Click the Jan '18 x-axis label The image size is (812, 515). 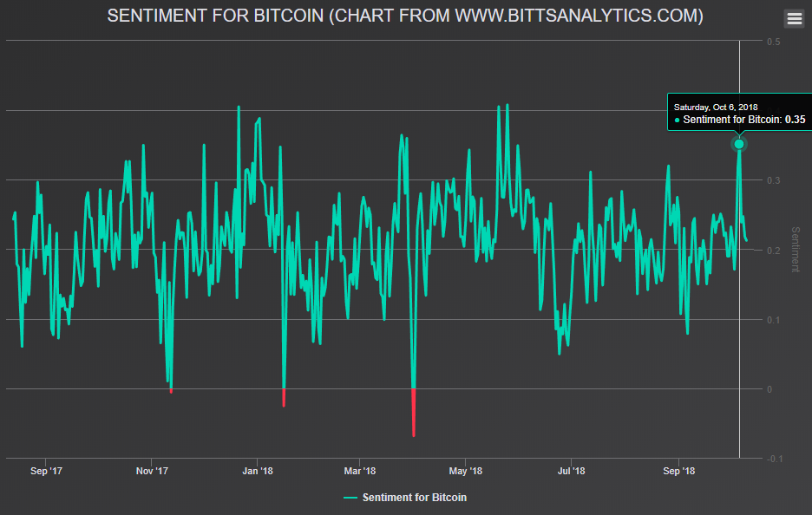pos(258,471)
